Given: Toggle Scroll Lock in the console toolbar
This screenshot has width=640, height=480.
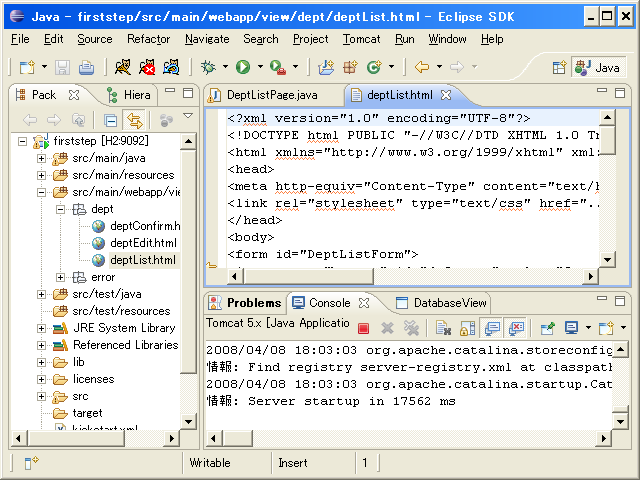Looking at the screenshot, I should tap(467, 327).
